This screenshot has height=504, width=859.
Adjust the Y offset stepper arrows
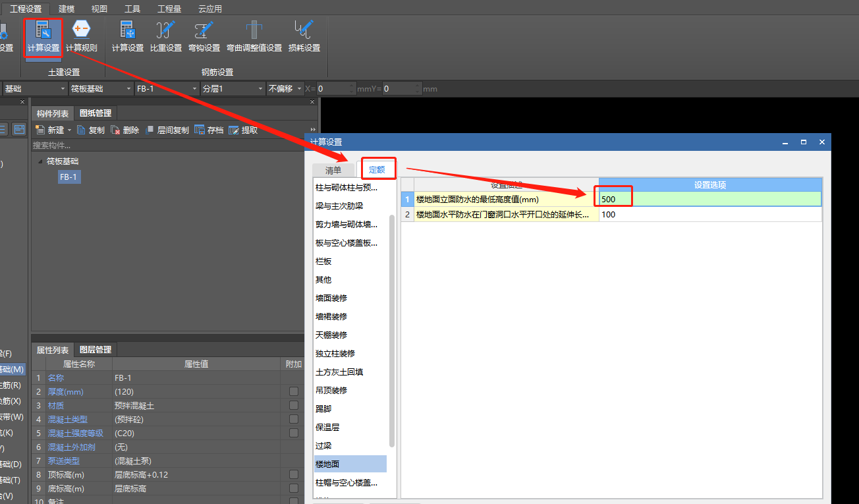point(418,88)
